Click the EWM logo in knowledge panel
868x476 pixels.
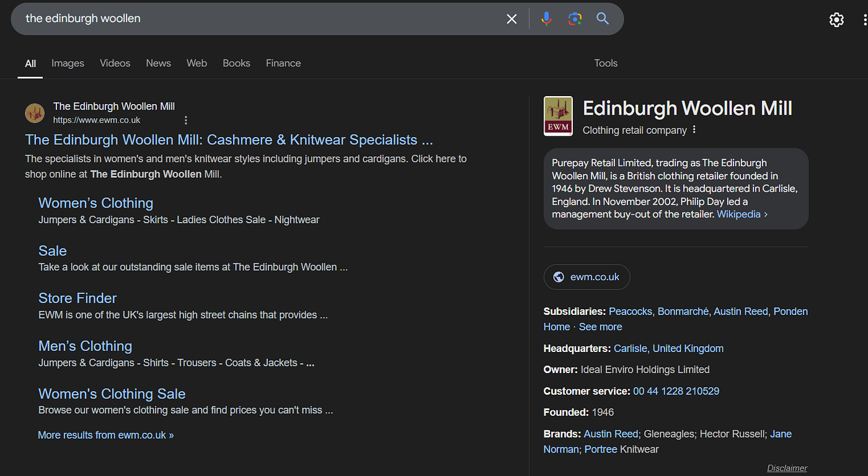558,116
